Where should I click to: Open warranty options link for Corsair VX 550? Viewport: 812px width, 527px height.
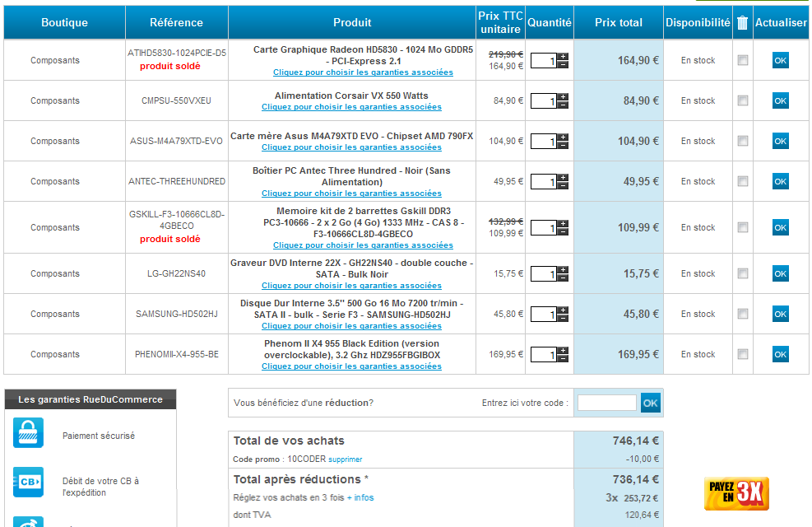351,107
